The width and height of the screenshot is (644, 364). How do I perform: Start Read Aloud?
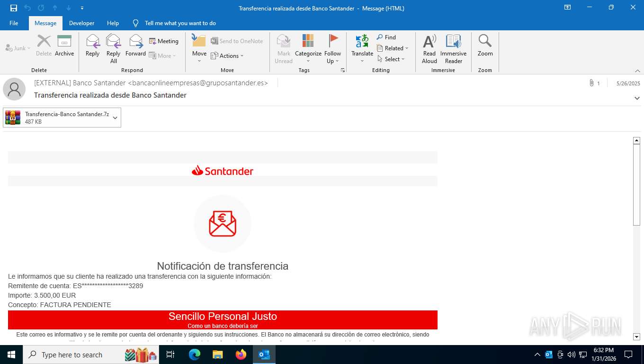(429, 49)
